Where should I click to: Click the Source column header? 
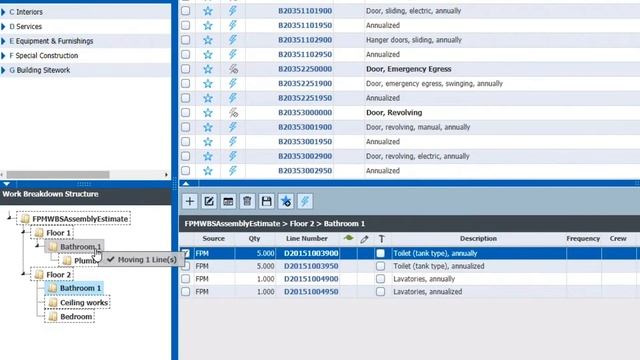coord(213,238)
